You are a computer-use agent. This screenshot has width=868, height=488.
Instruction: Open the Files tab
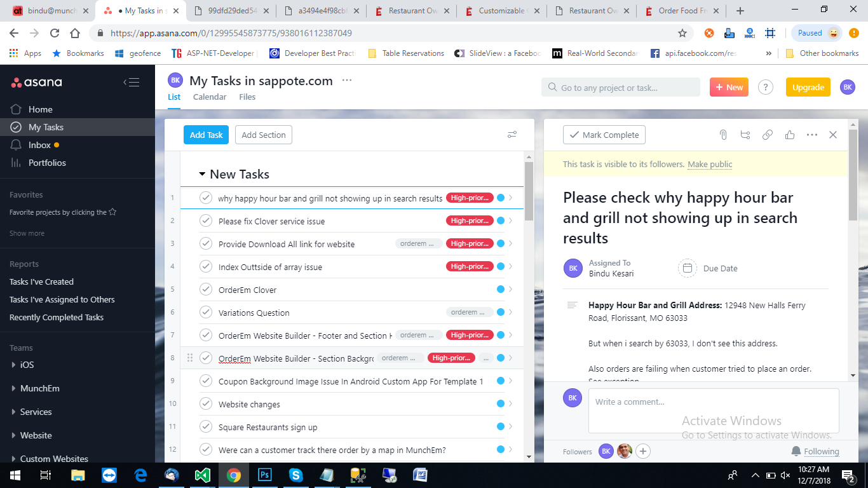tap(247, 97)
